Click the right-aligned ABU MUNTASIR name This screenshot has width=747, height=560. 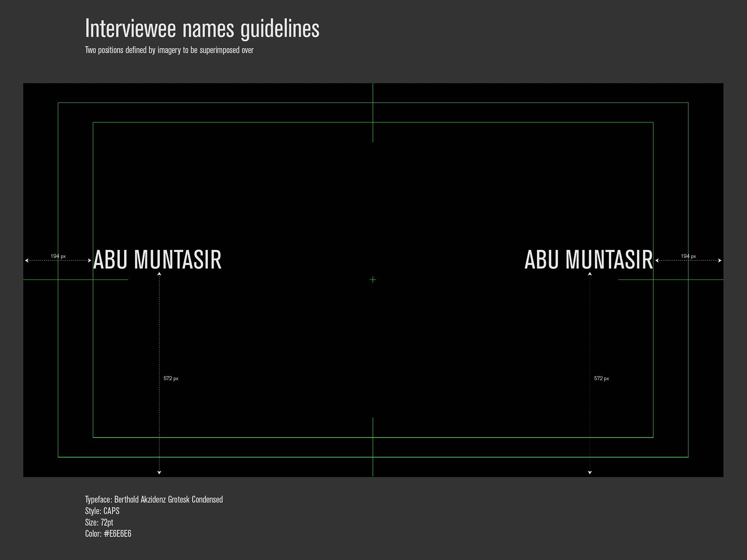pyautogui.click(x=589, y=260)
